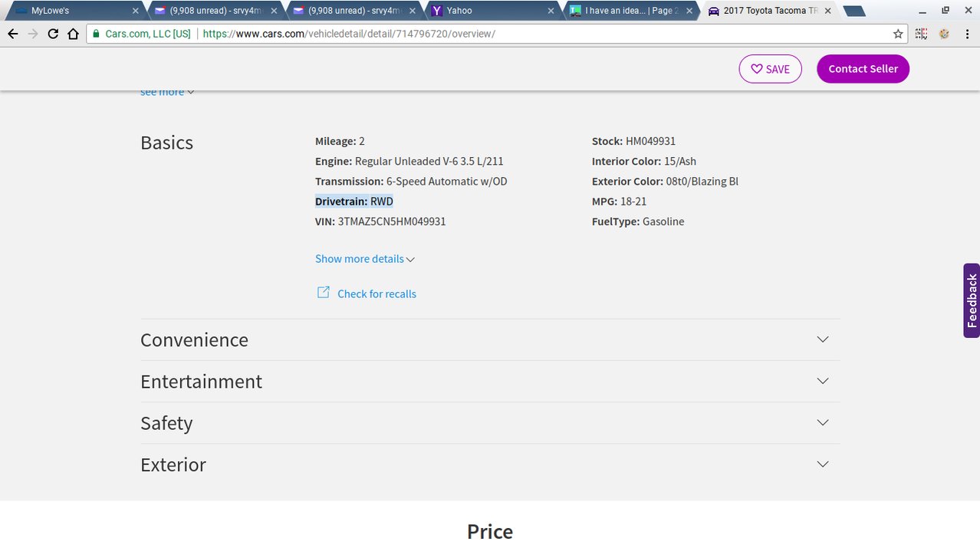Image resolution: width=980 pixels, height=551 pixels.
Task: Click the Basics section heading
Action: coord(166,143)
